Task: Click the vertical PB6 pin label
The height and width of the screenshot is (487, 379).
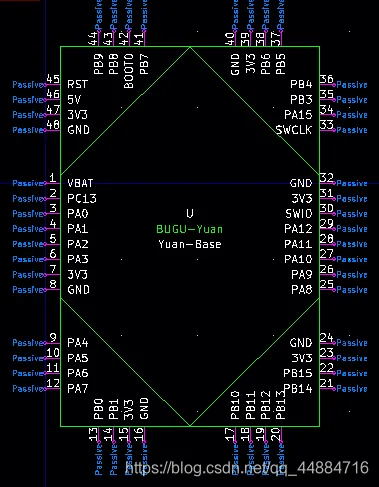Action: pyautogui.click(x=265, y=64)
